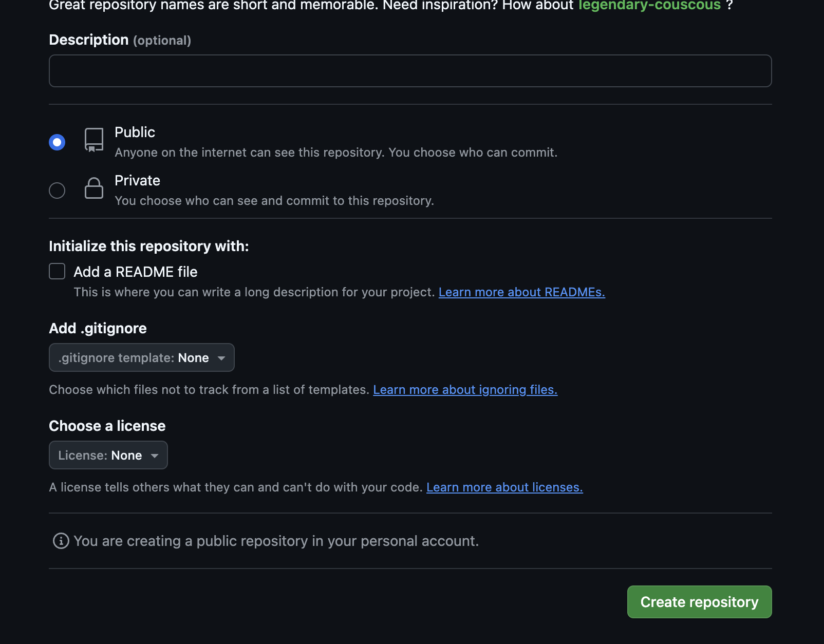Enable the Add a README file checkbox
The image size is (824, 644).
(57, 271)
